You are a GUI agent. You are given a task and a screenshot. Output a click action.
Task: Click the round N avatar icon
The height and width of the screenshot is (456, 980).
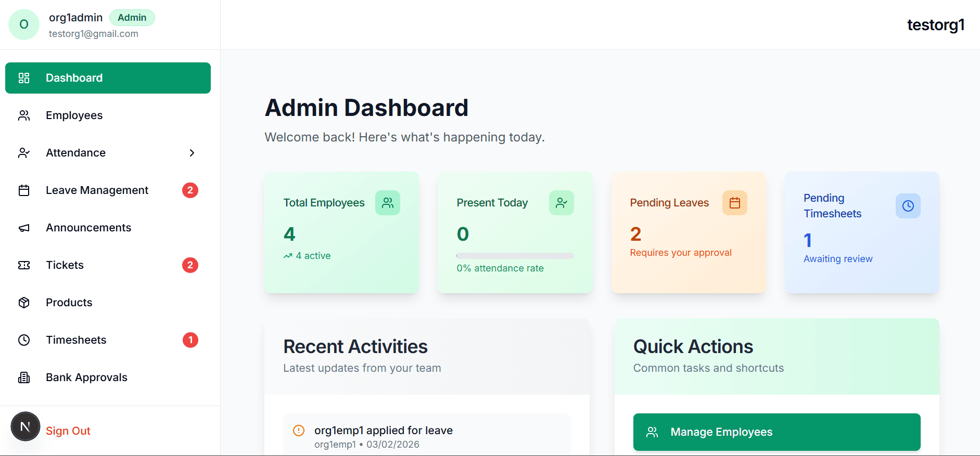tap(25, 426)
